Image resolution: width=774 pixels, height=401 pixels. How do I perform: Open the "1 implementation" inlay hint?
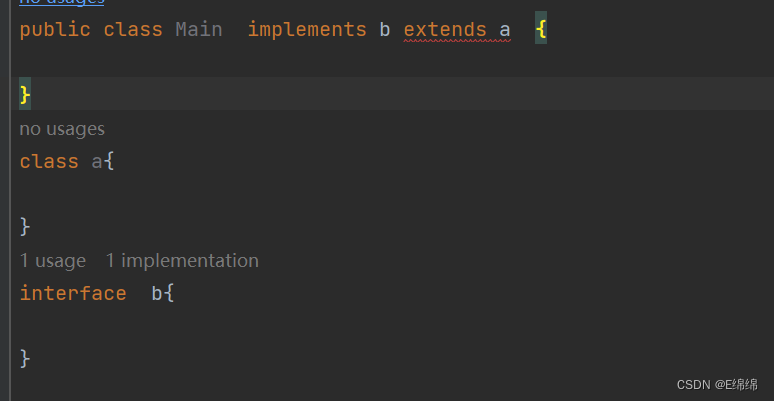(x=182, y=261)
